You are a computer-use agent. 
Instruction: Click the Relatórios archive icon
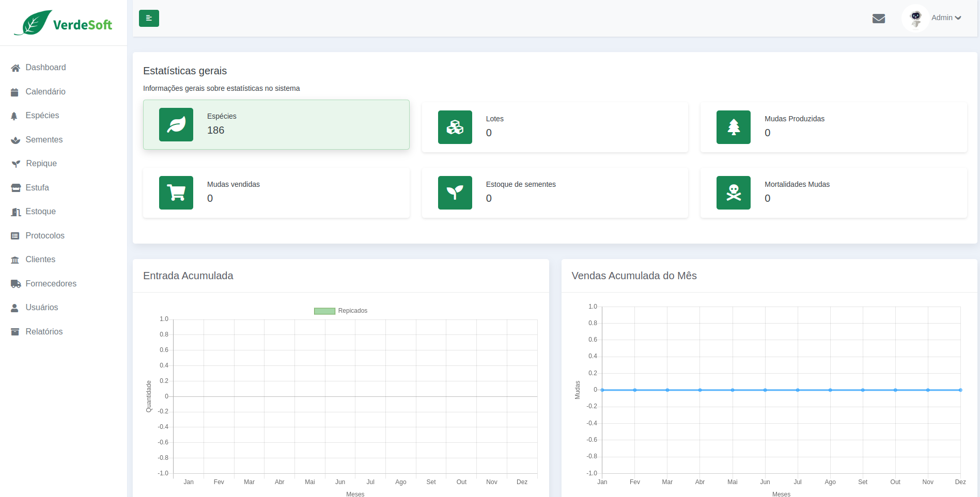(x=15, y=332)
